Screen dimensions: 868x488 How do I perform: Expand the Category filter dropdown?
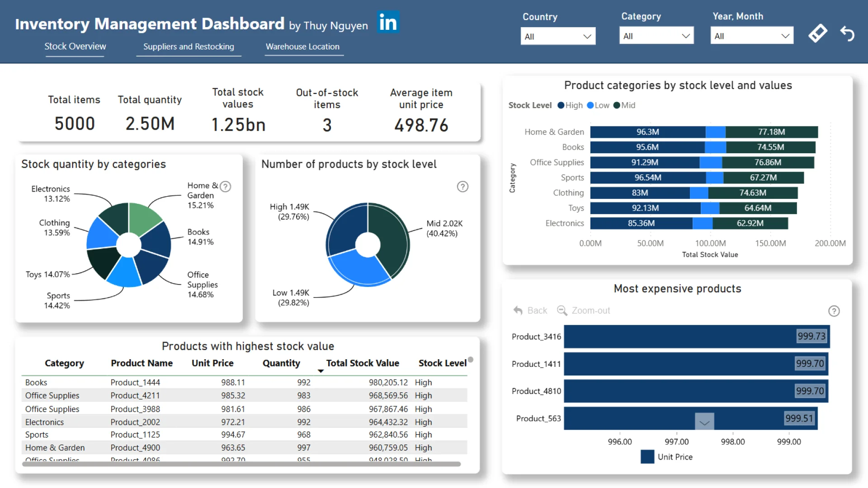(x=656, y=36)
